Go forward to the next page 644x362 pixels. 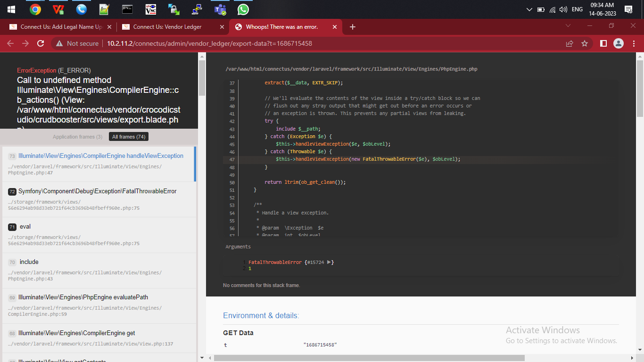point(25,43)
